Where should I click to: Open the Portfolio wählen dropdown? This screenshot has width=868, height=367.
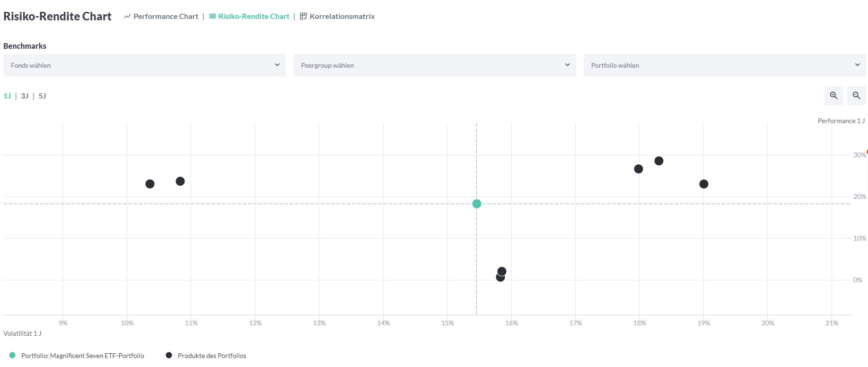tap(724, 65)
